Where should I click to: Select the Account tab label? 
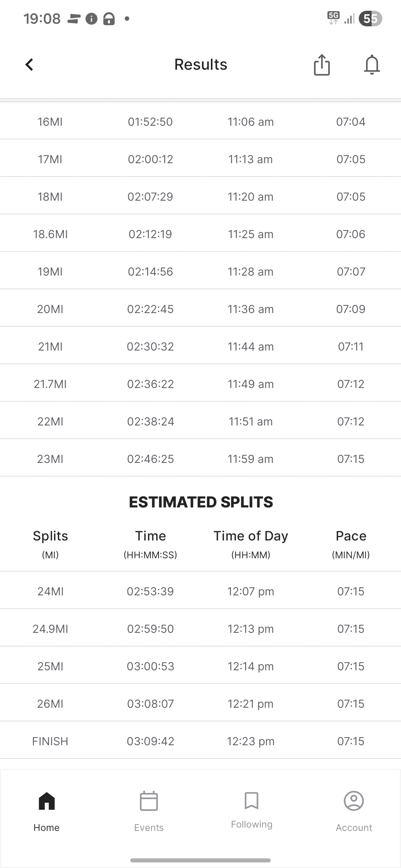pyautogui.click(x=354, y=828)
